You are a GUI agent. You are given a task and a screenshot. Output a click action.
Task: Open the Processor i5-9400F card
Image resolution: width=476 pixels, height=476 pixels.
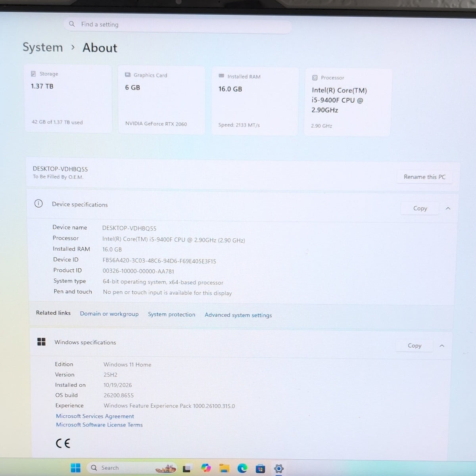click(x=347, y=103)
